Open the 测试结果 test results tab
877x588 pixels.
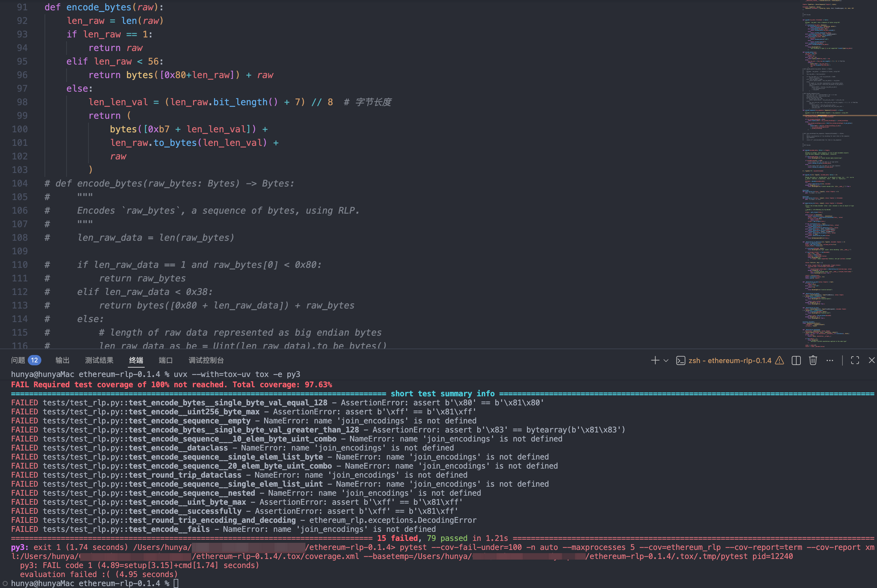coord(99,360)
